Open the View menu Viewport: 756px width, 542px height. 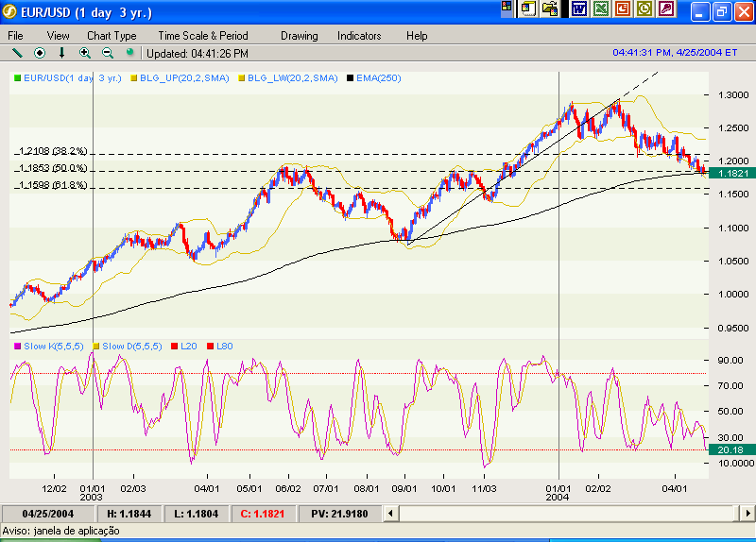point(58,36)
